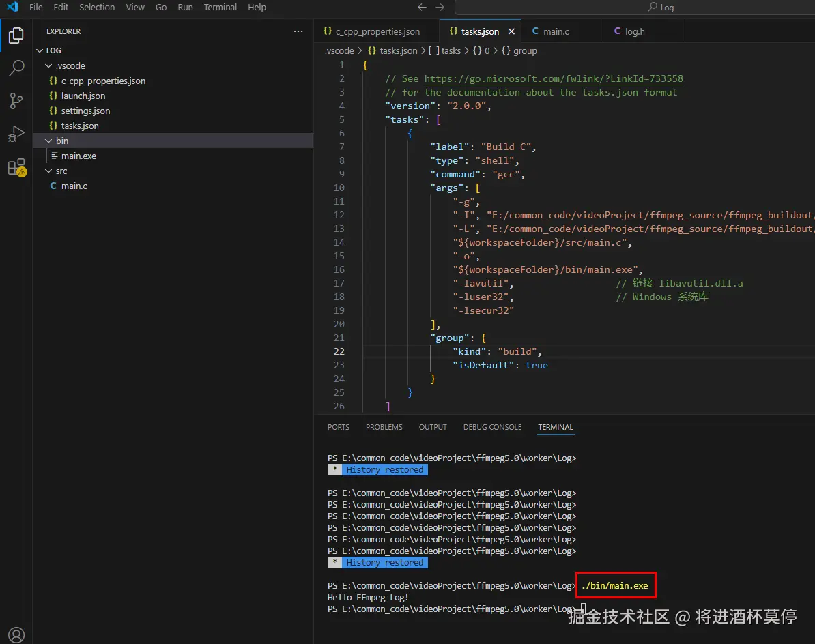Screen dimensions: 815x644
Task: Go forward with the right arrow
Action: point(440,8)
